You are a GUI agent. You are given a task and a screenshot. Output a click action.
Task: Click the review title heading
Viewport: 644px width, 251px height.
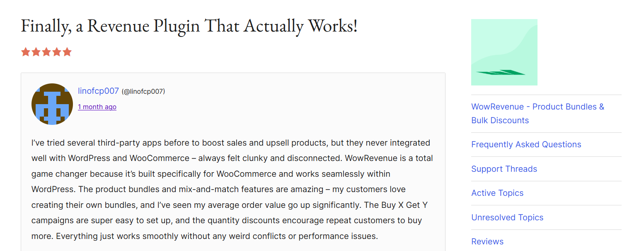[x=189, y=26]
